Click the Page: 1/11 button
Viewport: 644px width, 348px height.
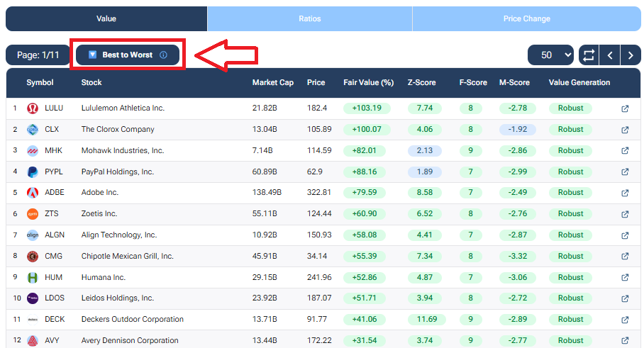coord(38,55)
